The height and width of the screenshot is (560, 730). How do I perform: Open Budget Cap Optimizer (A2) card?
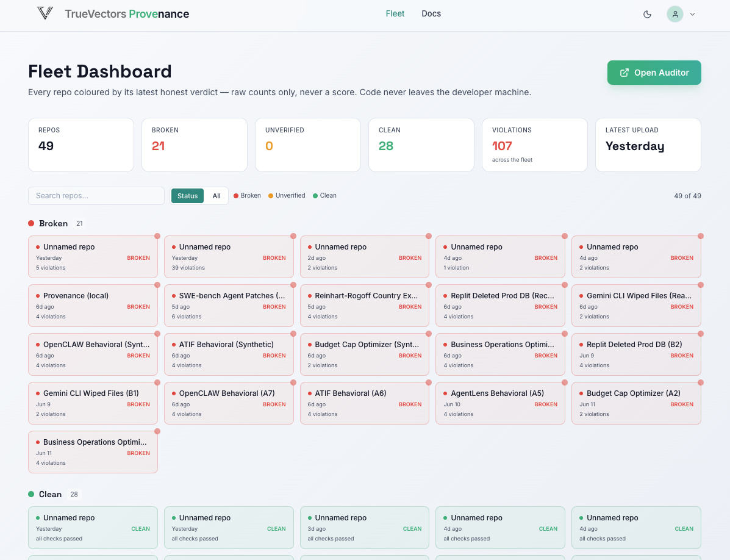pyautogui.click(x=636, y=404)
